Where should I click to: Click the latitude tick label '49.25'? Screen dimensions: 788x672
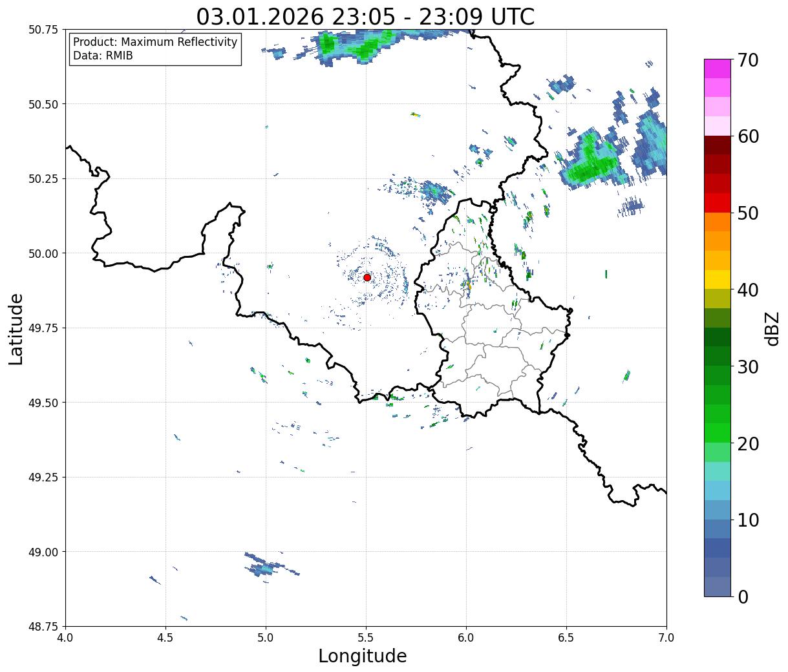(43, 478)
